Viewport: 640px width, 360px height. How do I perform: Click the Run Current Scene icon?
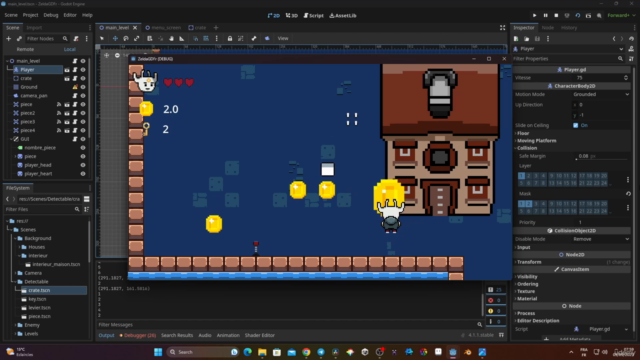(x=578, y=16)
